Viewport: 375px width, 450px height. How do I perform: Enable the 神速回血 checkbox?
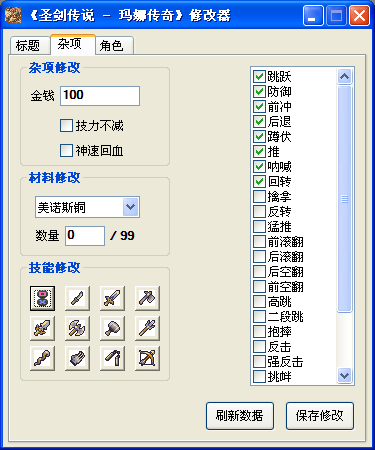[66, 150]
